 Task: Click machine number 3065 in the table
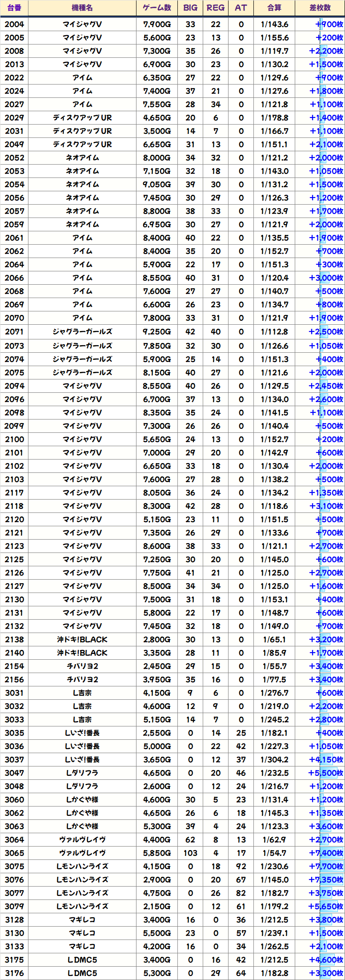click(14, 853)
